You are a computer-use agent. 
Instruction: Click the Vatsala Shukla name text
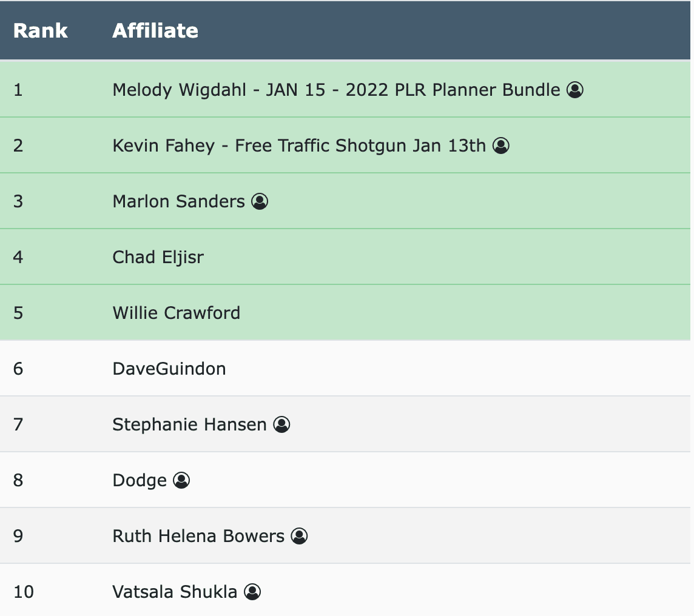(x=175, y=592)
